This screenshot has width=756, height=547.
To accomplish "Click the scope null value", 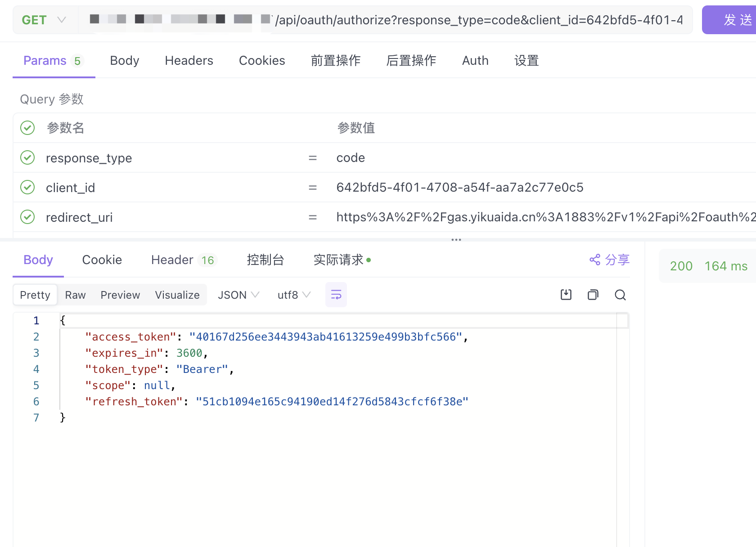I will pos(157,386).
